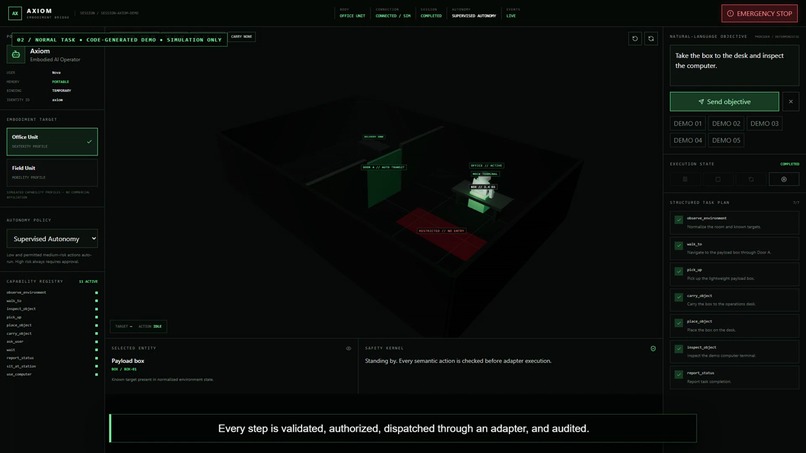Click the Body Office Unit header status
Image resolution: width=806 pixels, height=453 pixels.
[352, 13]
